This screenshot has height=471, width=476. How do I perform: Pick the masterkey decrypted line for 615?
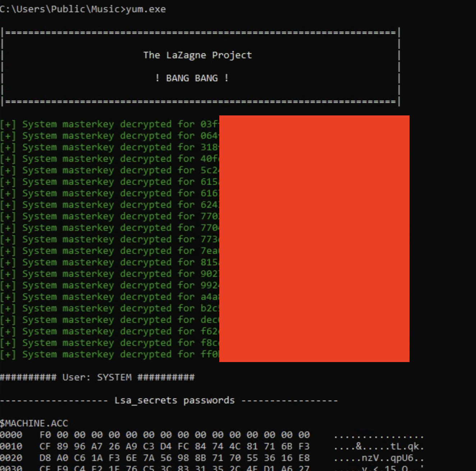click(x=109, y=182)
